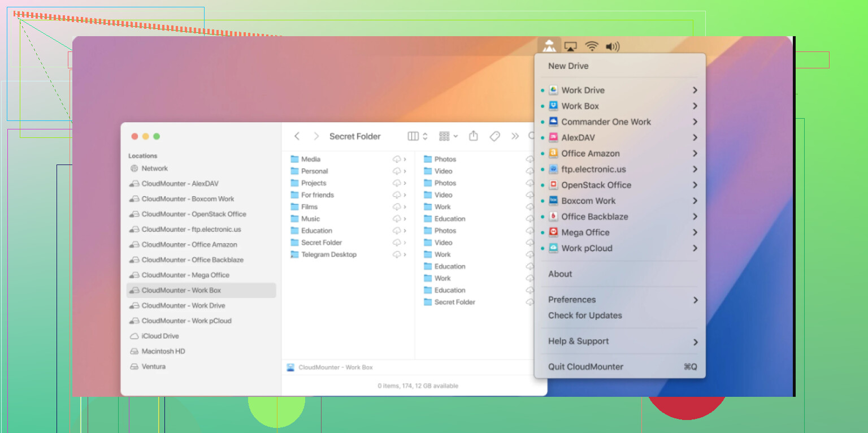Click the AirPlay display icon in menu bar
Viewport: 868px width, 433px height.
click(x=571, y=46)
